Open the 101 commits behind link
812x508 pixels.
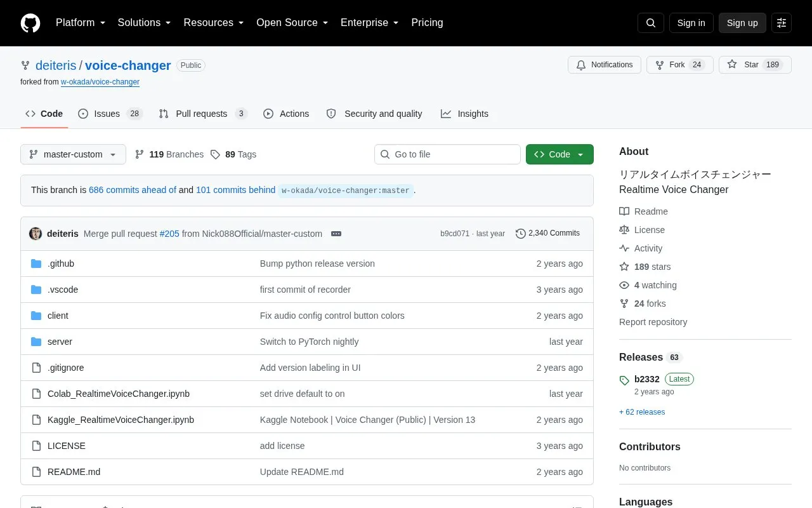236,190
